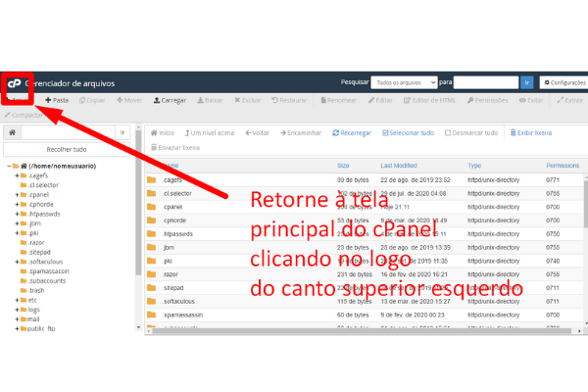This screenshot has width=588, height=392.
Task: Click the Ir button next to path field
Action: (x=122, y=132)
